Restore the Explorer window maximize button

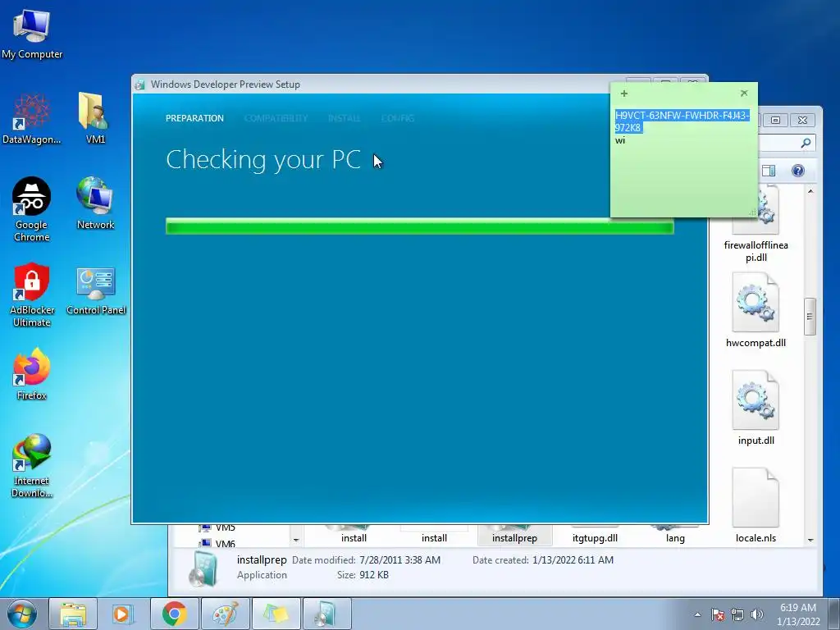(775, 120)
